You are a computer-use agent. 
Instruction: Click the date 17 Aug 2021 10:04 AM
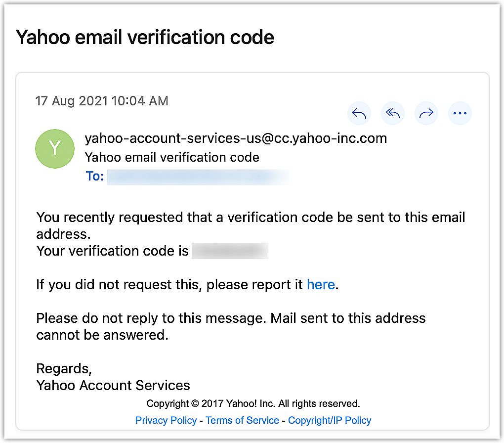[102, 101]
